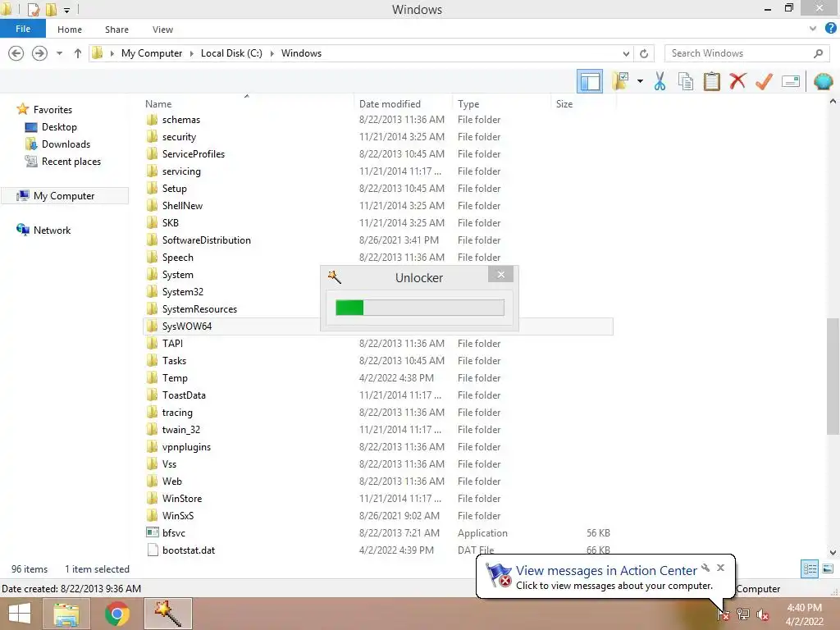This screenshot has height=630, width=840.
Task: Expand the ribbon with the chevron
Action: click(x=813, y=29)
